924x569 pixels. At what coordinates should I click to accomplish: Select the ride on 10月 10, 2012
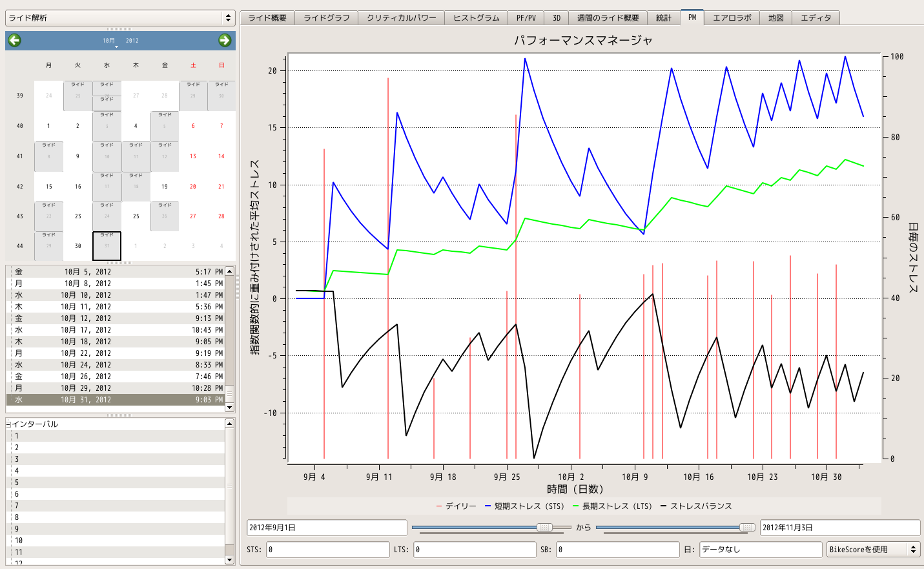pos(116,295)
